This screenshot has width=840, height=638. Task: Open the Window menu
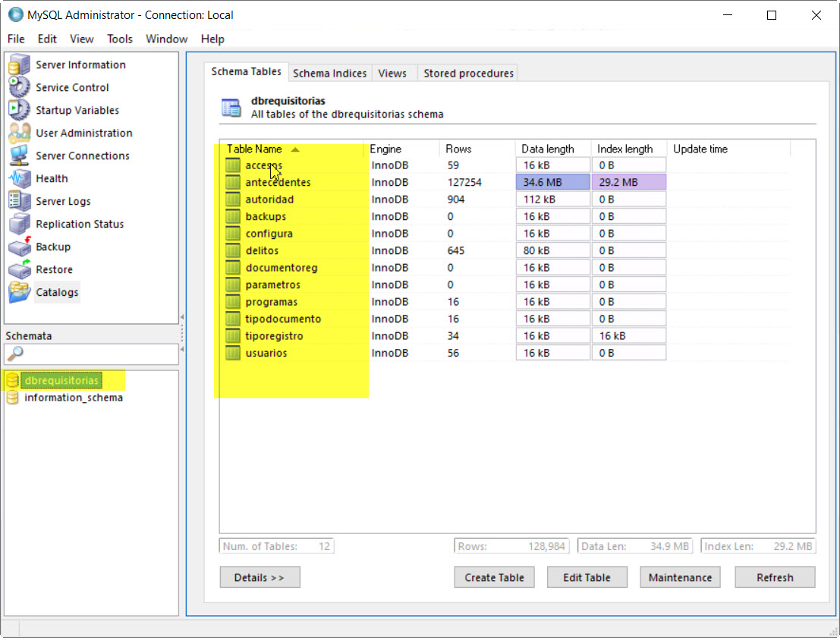click(x=167, y=39)
